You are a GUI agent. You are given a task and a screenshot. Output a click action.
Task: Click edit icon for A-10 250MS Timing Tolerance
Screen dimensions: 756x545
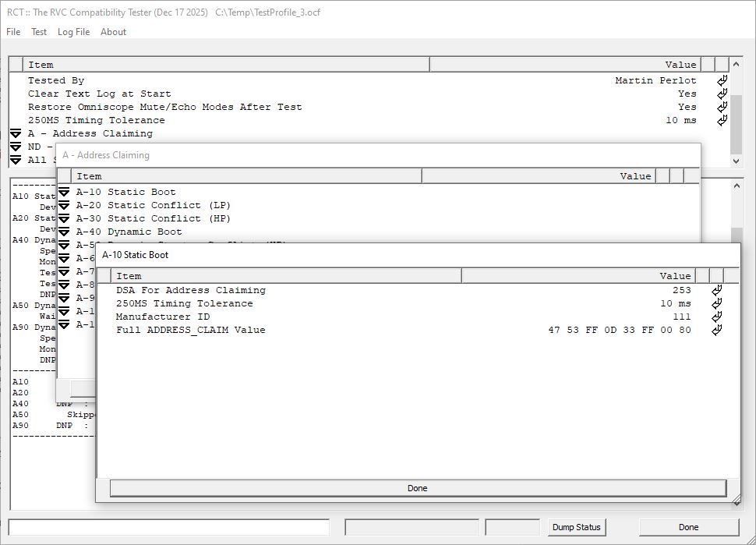[x=717, y=303]
